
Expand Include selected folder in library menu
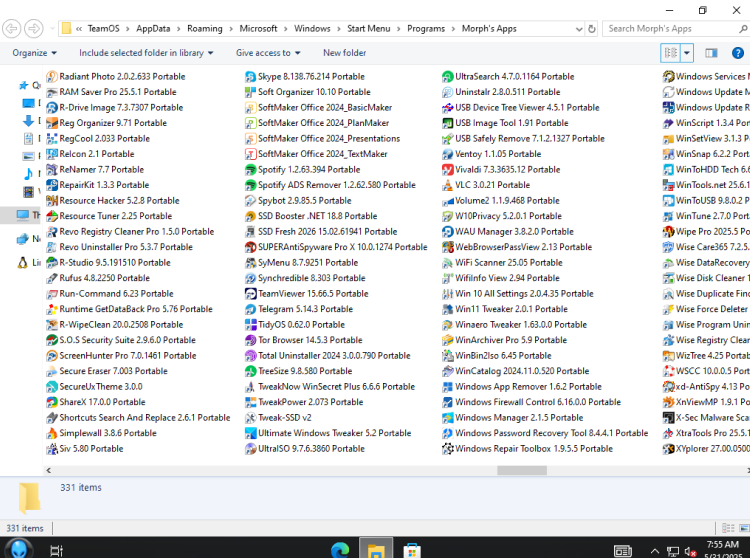pos(146,53)
